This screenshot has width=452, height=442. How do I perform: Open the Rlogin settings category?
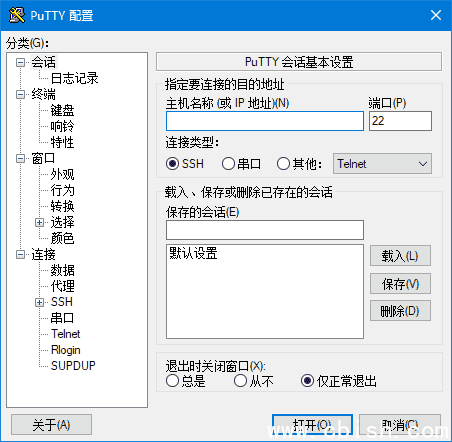coord(66,350)
